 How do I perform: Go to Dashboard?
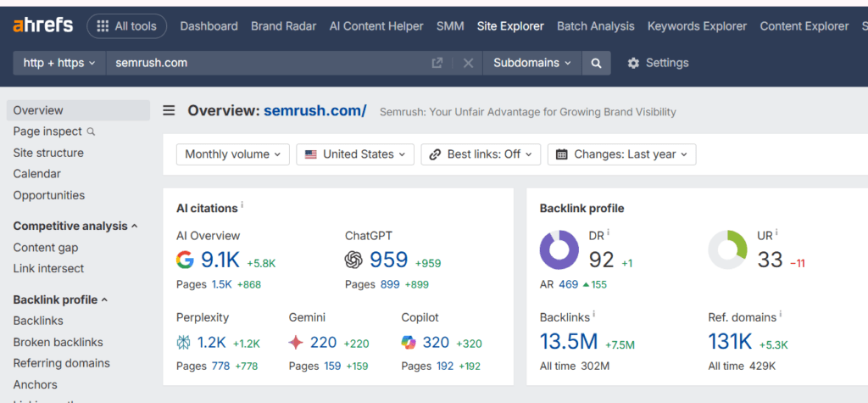[x=209, y=26]
